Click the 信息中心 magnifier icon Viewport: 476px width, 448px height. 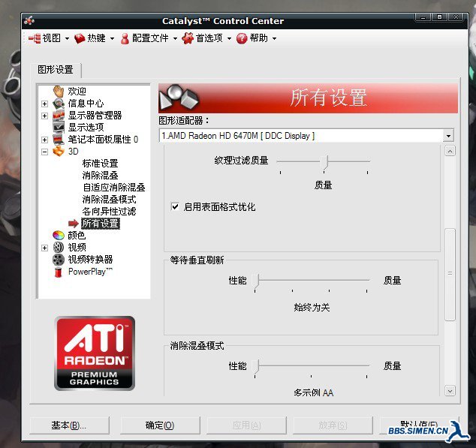[x=59, y=104]
